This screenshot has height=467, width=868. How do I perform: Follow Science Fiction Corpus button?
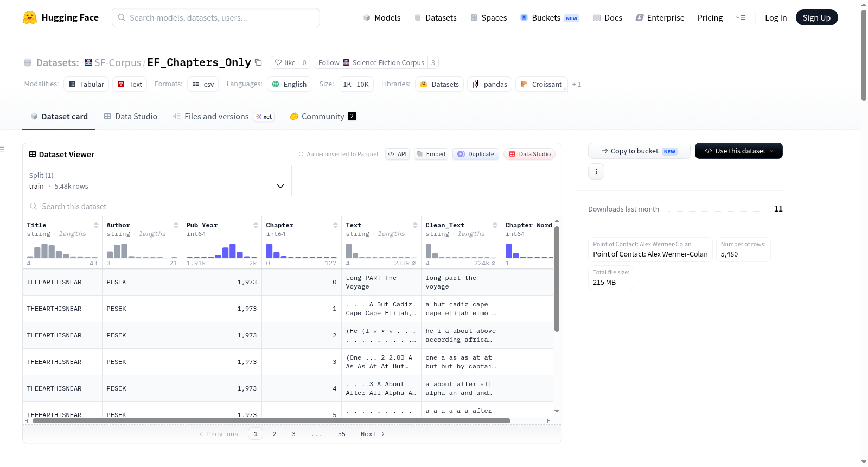tap(371, 62)
